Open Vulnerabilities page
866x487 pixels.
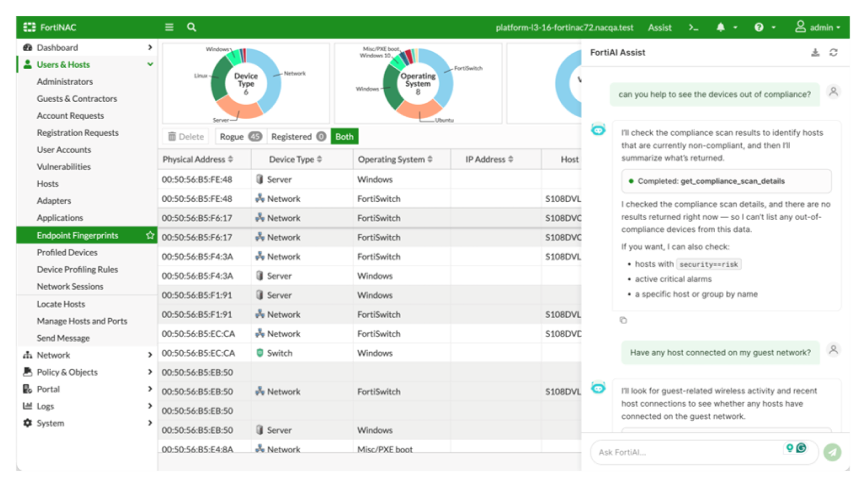point(64,167)
